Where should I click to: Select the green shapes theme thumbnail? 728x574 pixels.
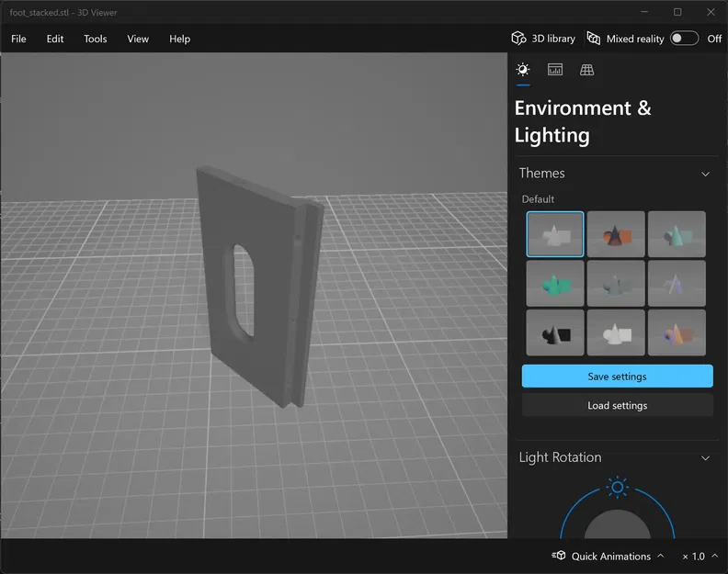point(555,284)
